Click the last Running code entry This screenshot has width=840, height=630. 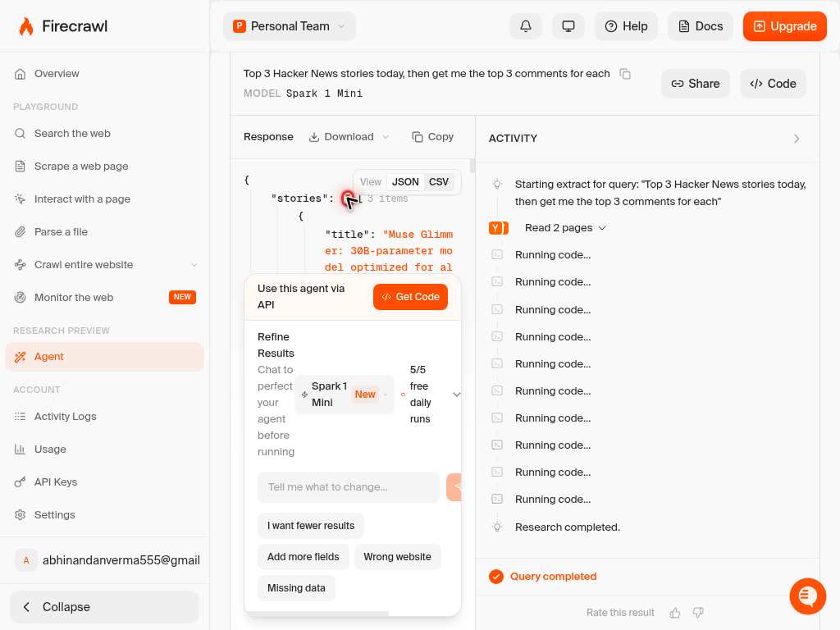[552, 500]
